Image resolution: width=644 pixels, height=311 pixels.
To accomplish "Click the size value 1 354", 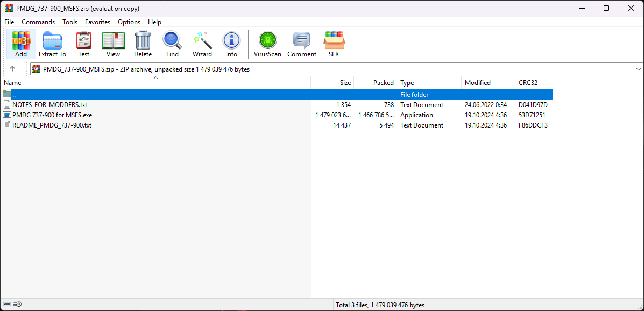I will pos(343,105).
